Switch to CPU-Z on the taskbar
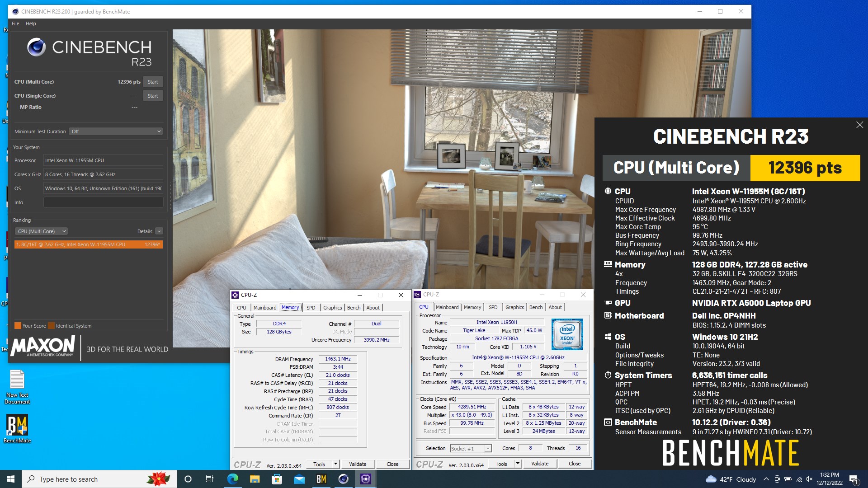The image size is (868, 488). [365, 479]
